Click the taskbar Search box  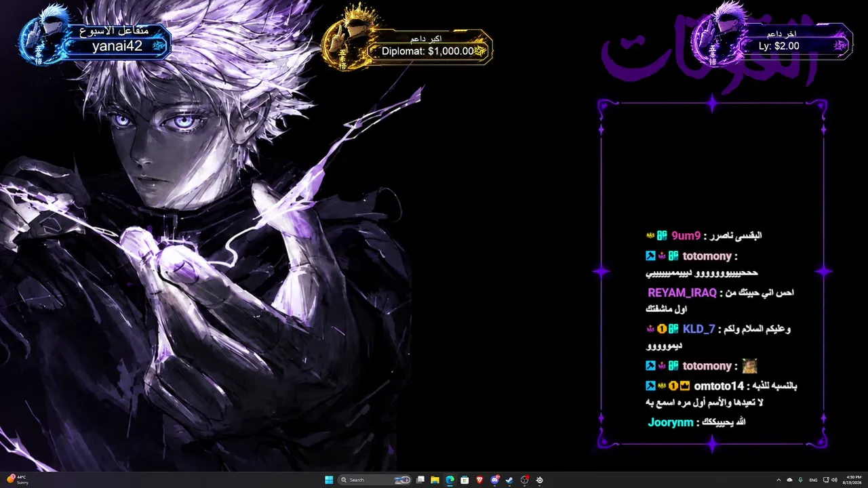(x=374, y=480)
